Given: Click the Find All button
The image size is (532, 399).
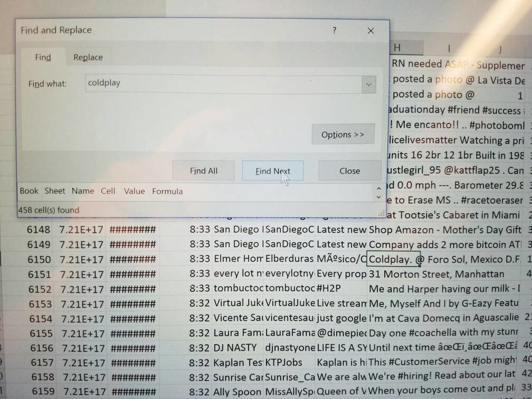Looking at the screenshot, I should point(204,171).
